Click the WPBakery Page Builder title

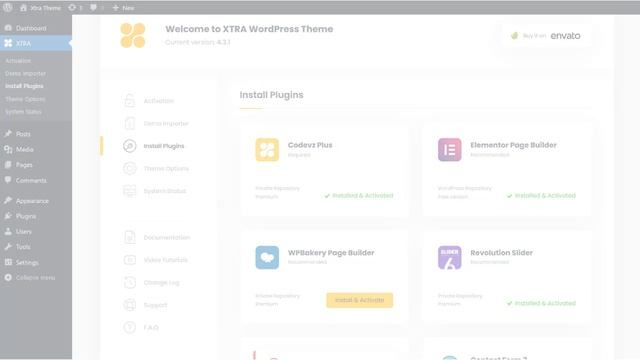pyautogui.click(x=331, y=253)
